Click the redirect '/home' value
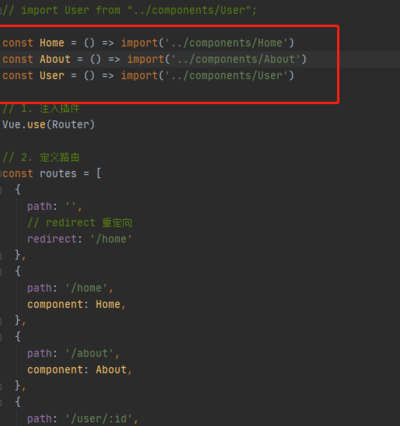 tap(111, 239)
